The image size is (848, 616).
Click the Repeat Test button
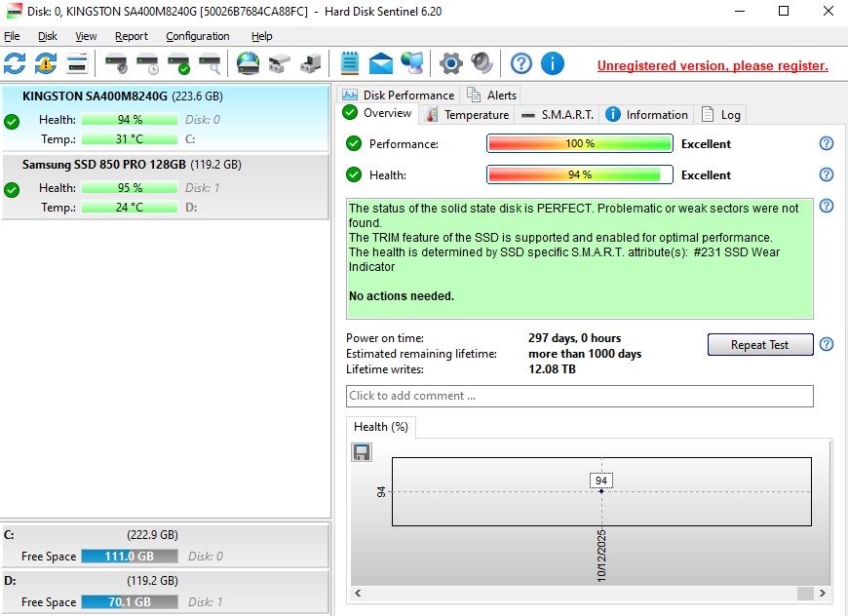[x=760, y=344]
